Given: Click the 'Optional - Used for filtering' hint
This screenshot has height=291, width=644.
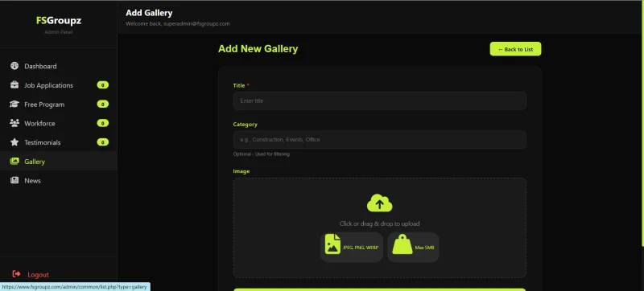Looking at the screenshot, I should (261, 154).
